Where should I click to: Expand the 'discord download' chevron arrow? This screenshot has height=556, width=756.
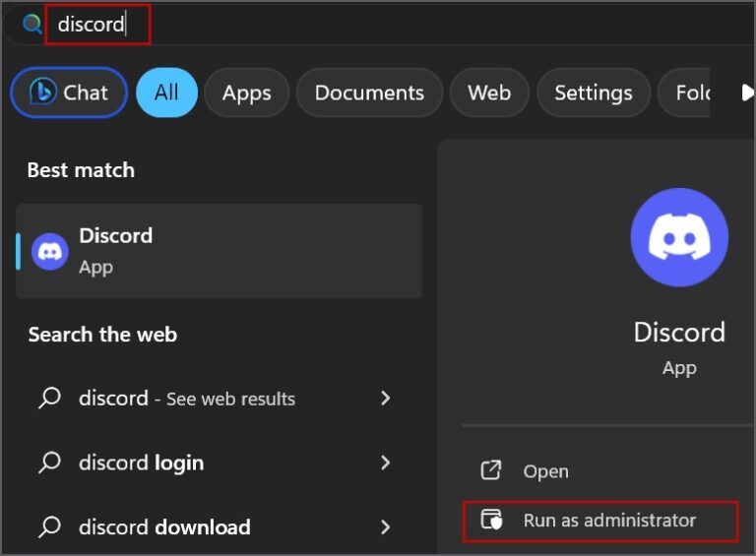[385, 527]
